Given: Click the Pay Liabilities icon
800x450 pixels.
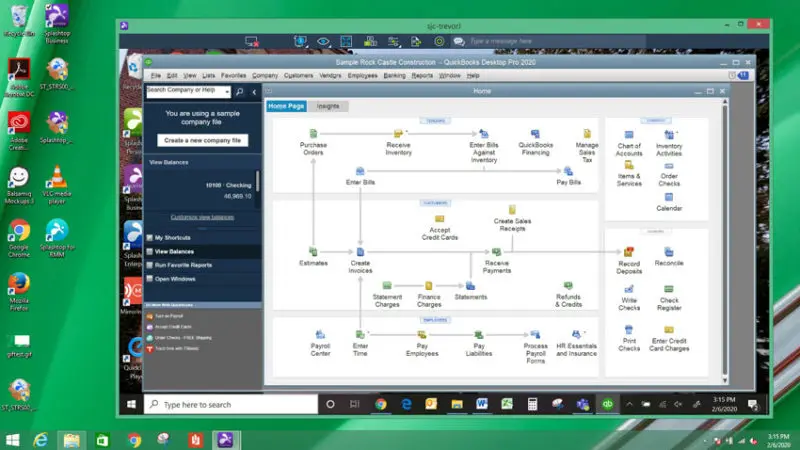Looking at the screenshot, I should tap(479, 335).
